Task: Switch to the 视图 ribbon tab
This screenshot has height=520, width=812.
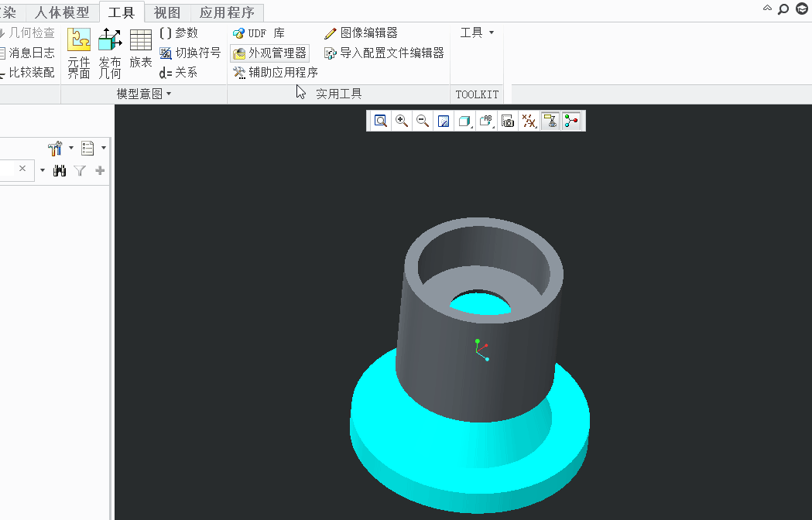Action: pos(166,12)
